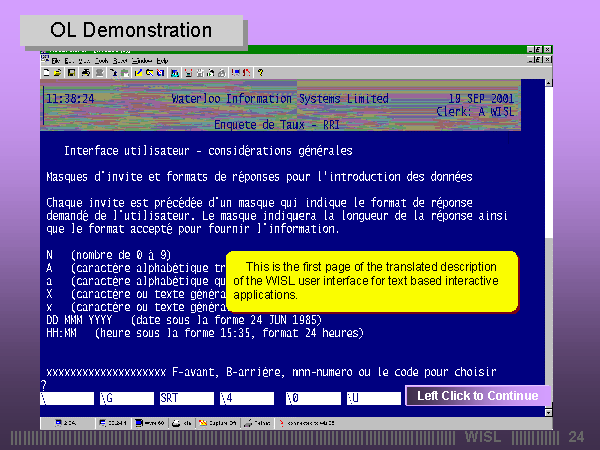This screenshot has width=600, height=450.
Task: Open the Window menu
Action: point(141,61)
